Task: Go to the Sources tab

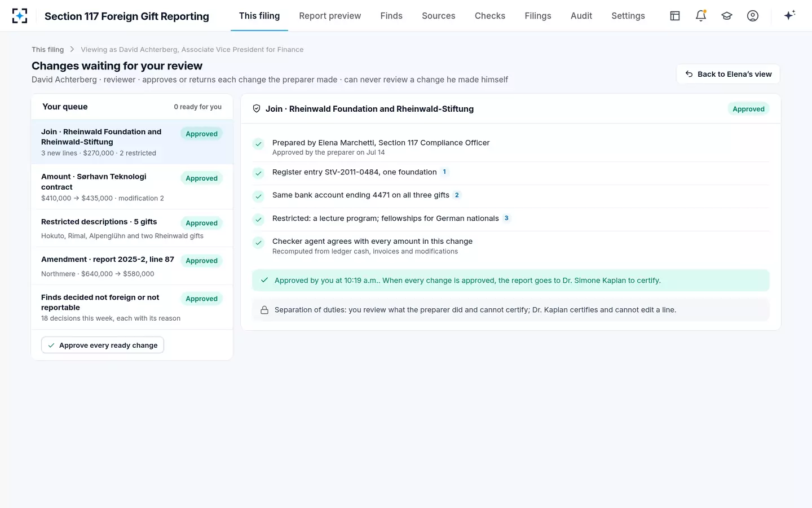Action: coord(439,16)
